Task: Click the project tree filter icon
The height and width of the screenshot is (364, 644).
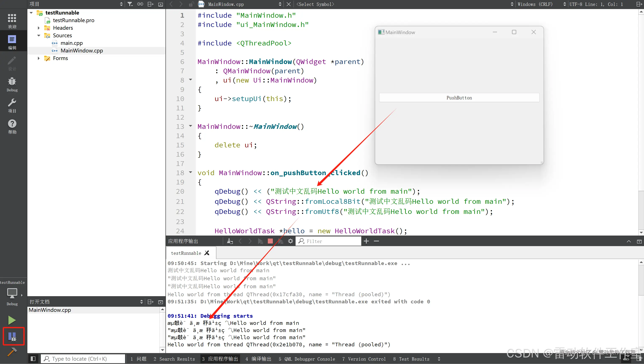Action: click(130, 4)
